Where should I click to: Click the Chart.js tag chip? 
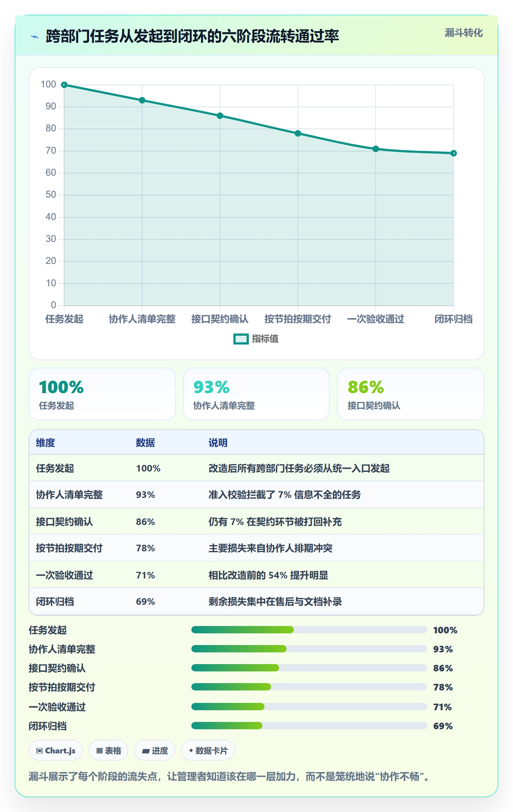56,750
